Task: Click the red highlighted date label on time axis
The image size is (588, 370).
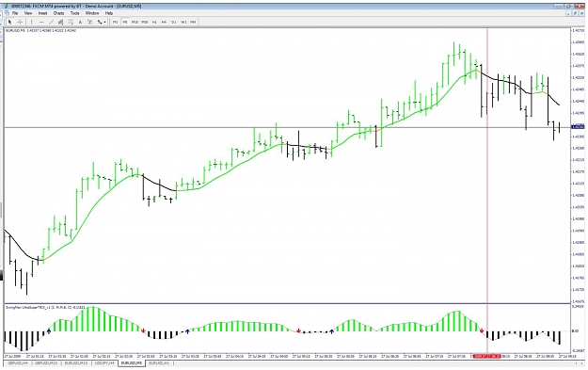Action: (486, 356)
